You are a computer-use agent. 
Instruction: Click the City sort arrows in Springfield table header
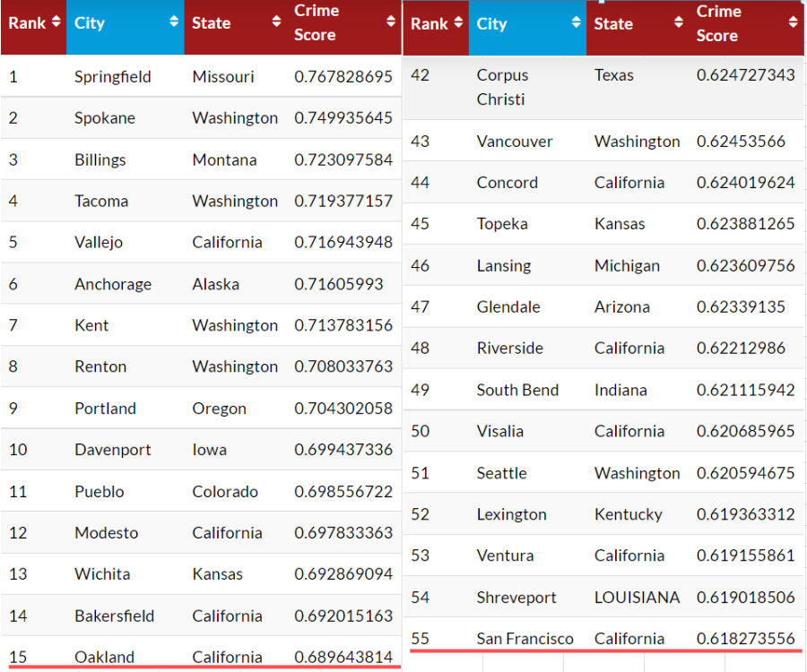pos(174,22)
